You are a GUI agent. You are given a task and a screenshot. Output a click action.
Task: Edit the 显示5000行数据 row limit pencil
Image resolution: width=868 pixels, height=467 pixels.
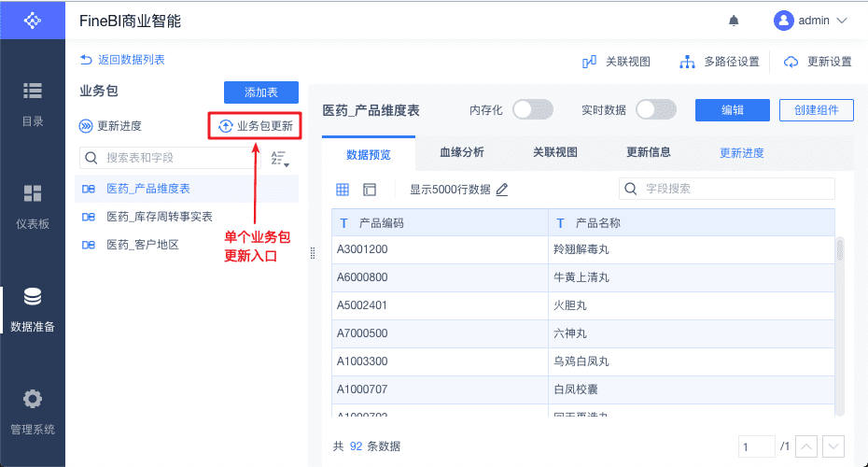(x=502, y=190)
